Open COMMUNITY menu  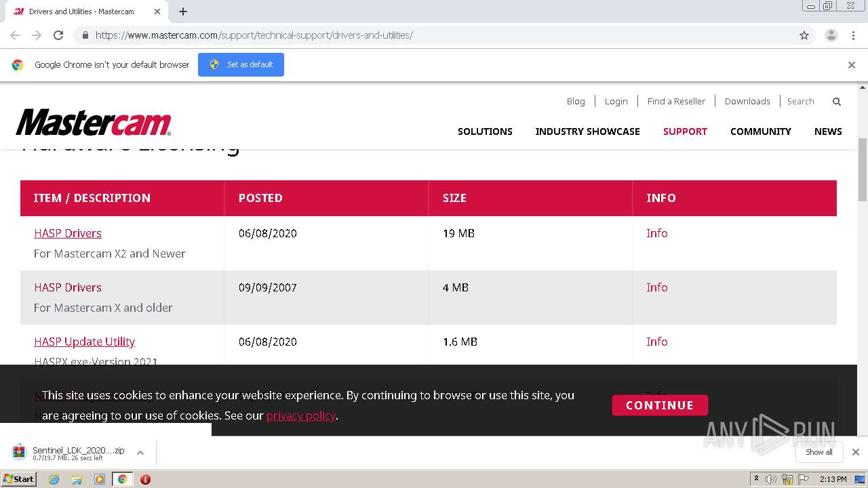pos(760,131)
